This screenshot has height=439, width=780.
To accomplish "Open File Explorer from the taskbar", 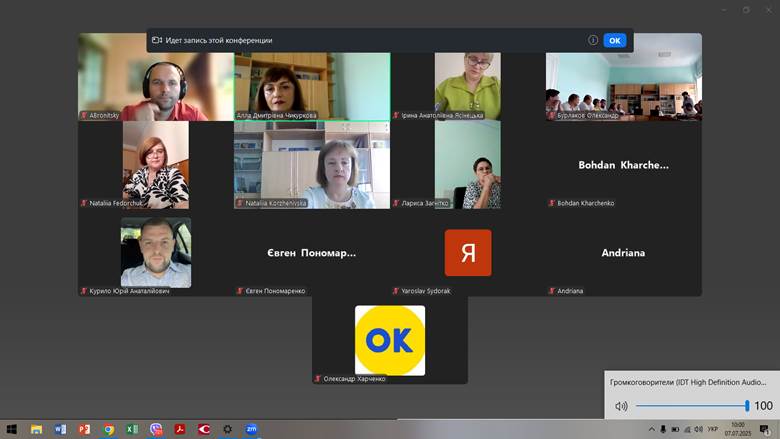I will [x=36, y=429].
